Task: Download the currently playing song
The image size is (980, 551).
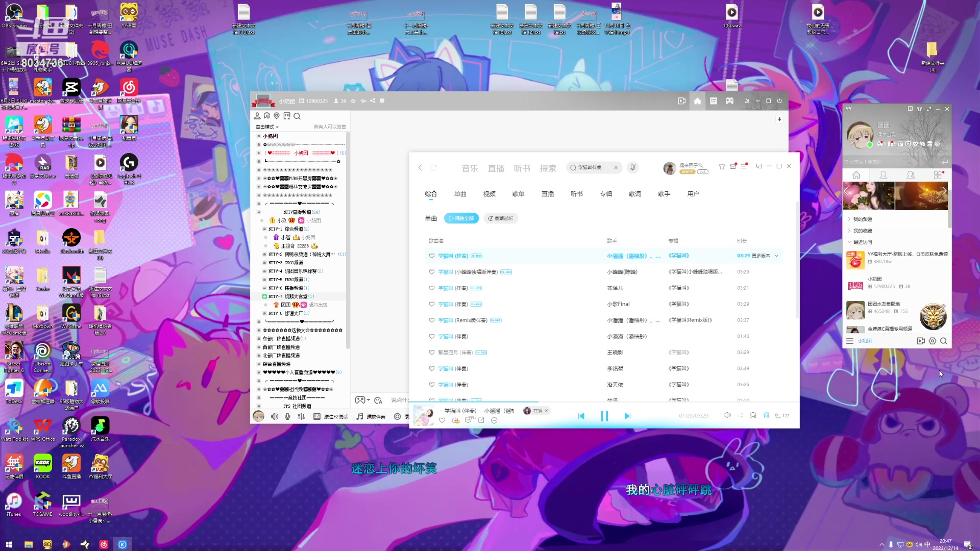Action: tap(455, 420)
